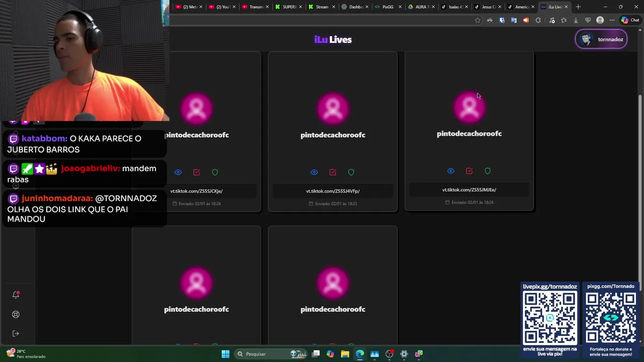This screenshot has height=362, width=644.
Task: Open the browser Downloads icon
Action: (x=576, y=20)
